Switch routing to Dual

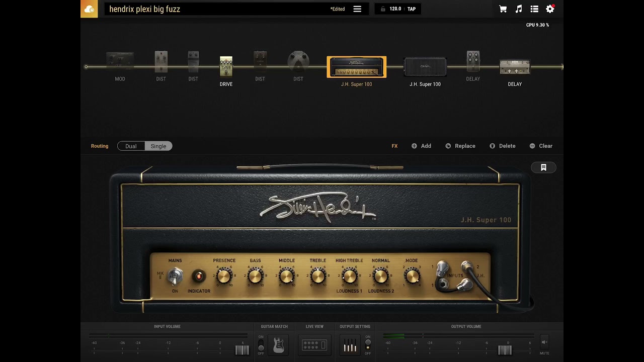pyautogui.click(x=131, y=146)
